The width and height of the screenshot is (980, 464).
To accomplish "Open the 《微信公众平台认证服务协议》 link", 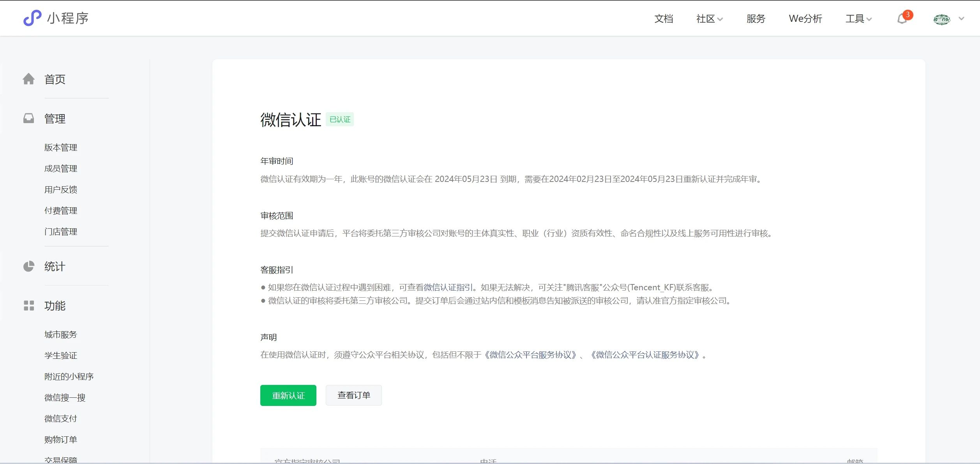I will (645, 355).
